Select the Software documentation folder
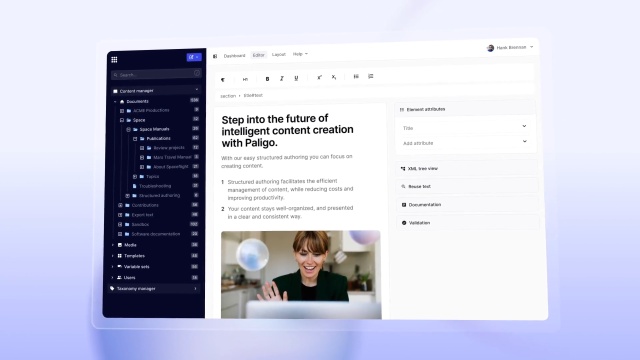The image size is (640, 360). tap(156, 234)
